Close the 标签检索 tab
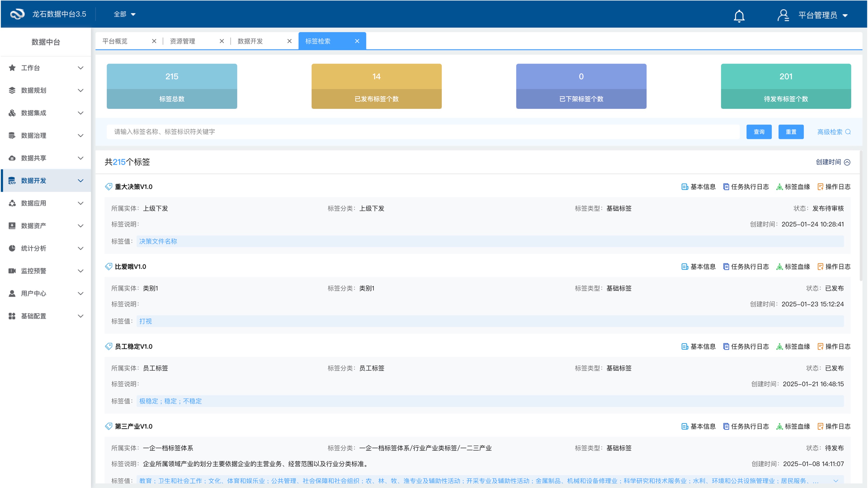 (357, 41)
